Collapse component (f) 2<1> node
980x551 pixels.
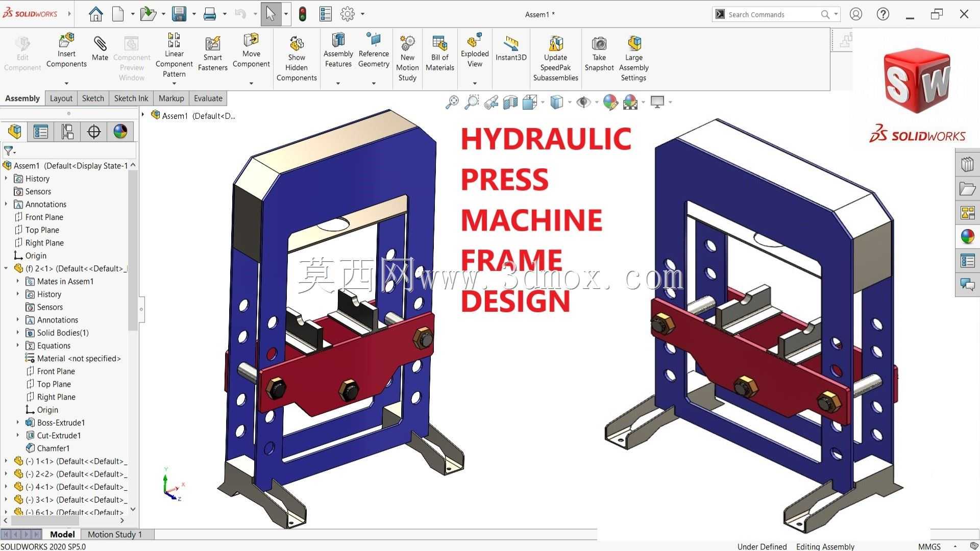click(6, 268)
